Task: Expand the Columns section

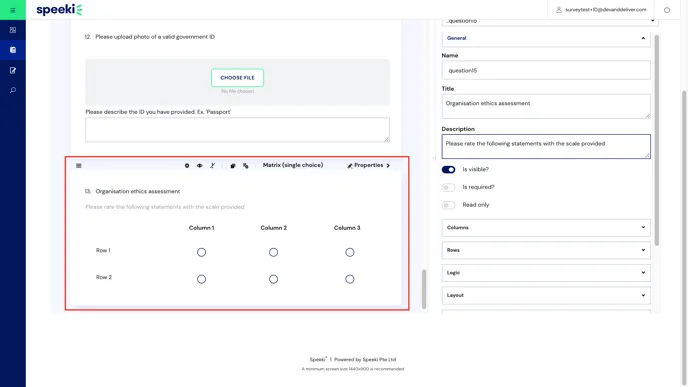Action: point(546,228)
